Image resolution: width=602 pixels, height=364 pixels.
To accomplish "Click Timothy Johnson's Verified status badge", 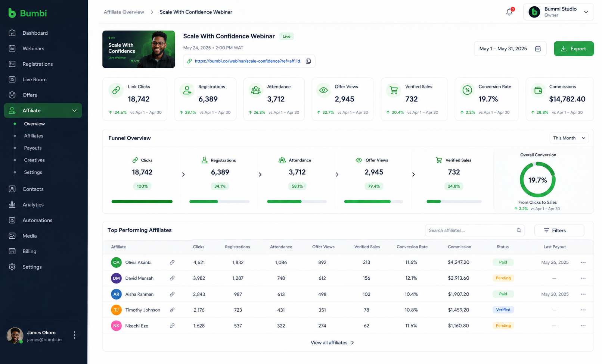I will pos(503,310).
